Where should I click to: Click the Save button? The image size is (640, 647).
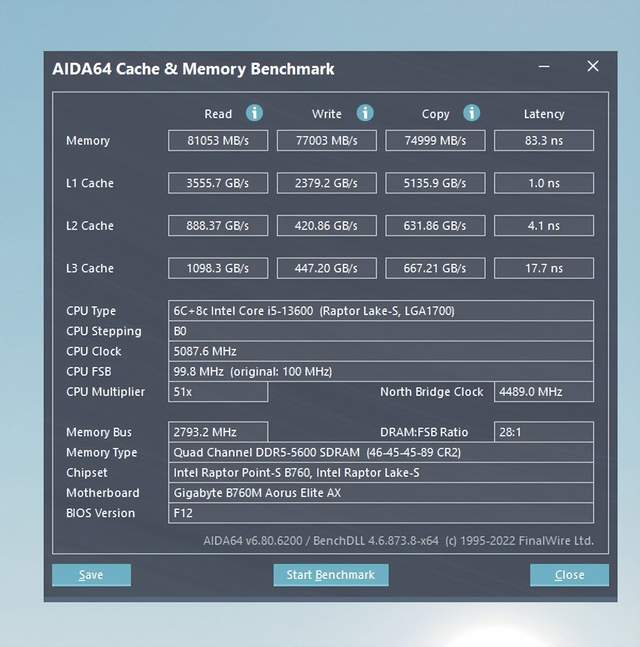(92, 575)
